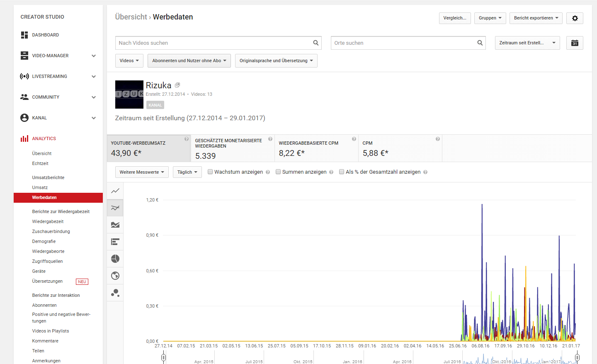Image resolution: width=597 pixels, height=364 pixels.
Task: Open settings gear in top right
Action: tap(575, 18)
